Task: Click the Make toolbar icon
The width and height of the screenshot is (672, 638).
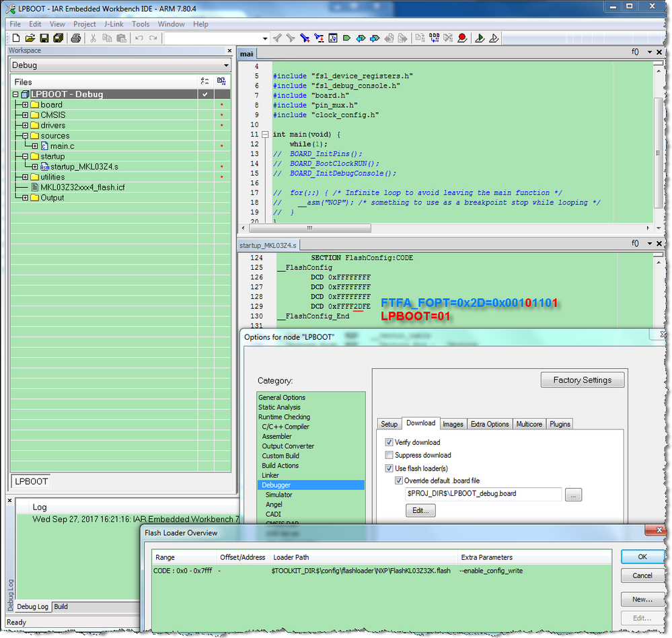Action: pyautogui.click(x=434, y=38)
